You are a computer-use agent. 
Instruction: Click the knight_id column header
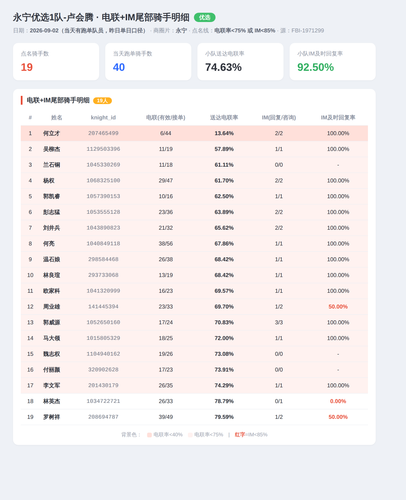[103, 117]
